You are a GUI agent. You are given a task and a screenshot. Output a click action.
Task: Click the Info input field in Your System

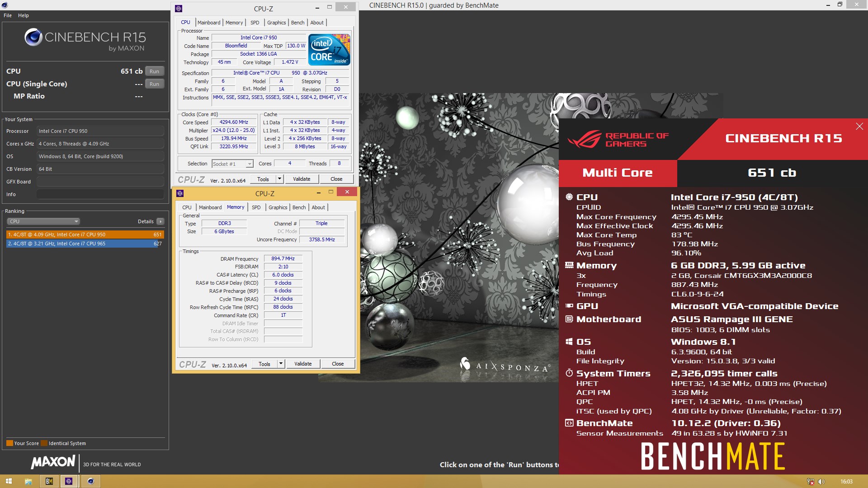100,194
